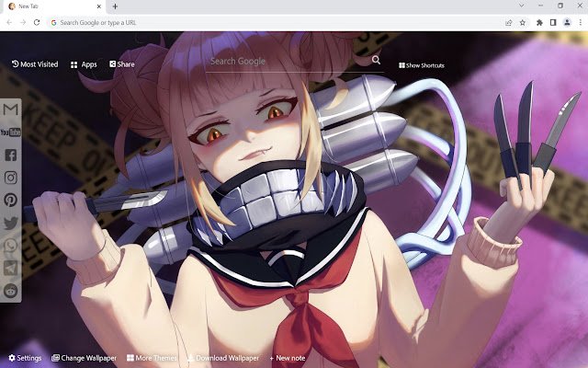Open Pinterest from the sidebar
This screenshot has height=368, width=588.
pos(10,201)
